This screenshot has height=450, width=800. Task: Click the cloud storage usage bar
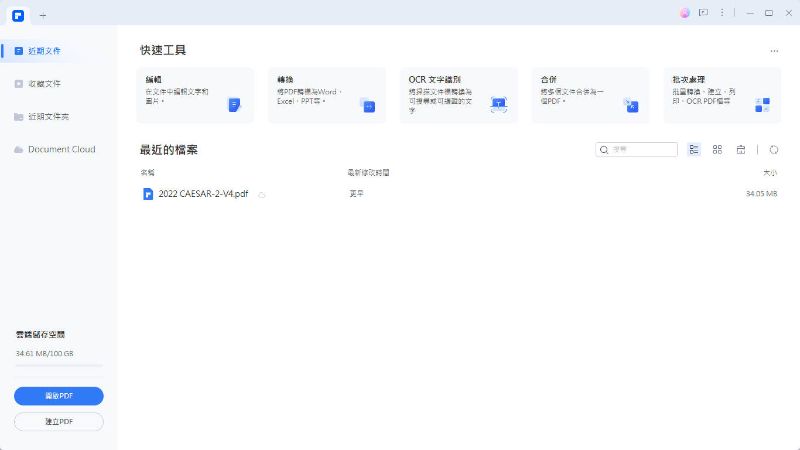[59, 366]
